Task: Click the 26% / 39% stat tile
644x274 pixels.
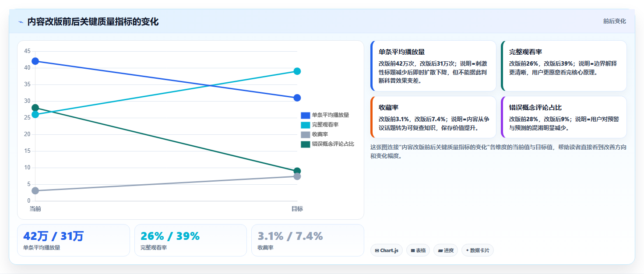Action: click(191, 240)
